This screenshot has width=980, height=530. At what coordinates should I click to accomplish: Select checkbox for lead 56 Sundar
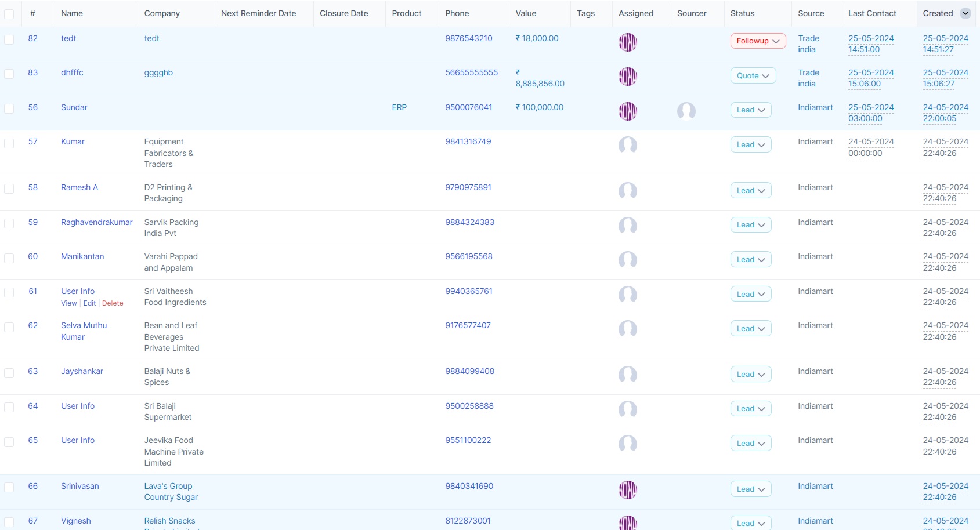pos(9,108)
